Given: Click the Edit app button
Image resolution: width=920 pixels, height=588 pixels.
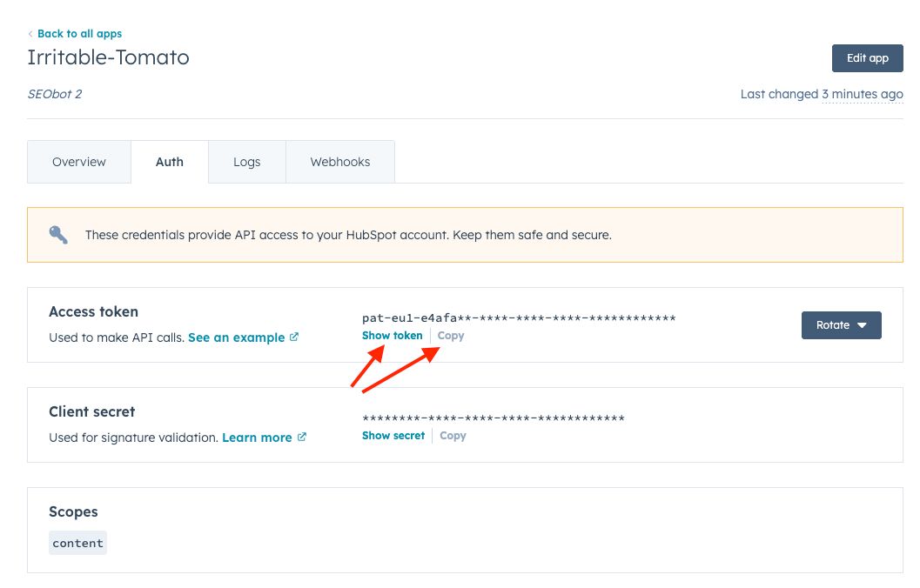Looking at the screenshot, I should tap(867, 58).
